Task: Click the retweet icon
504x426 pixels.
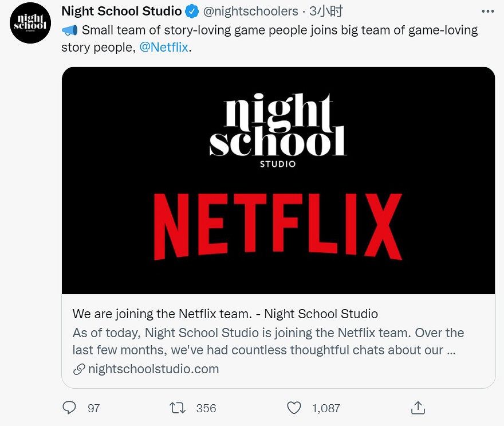Action: pyautogui.click(x=178, y=408)
